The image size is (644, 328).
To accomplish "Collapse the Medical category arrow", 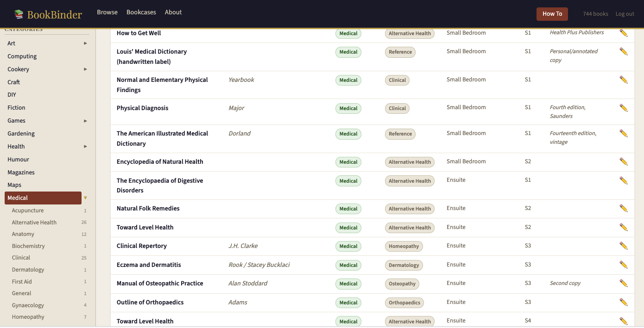I will tap(85, 198).
